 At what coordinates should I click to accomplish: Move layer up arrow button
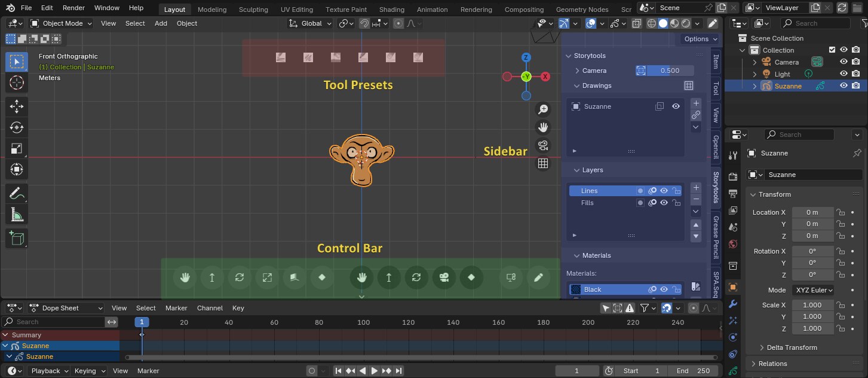point(696,225)
